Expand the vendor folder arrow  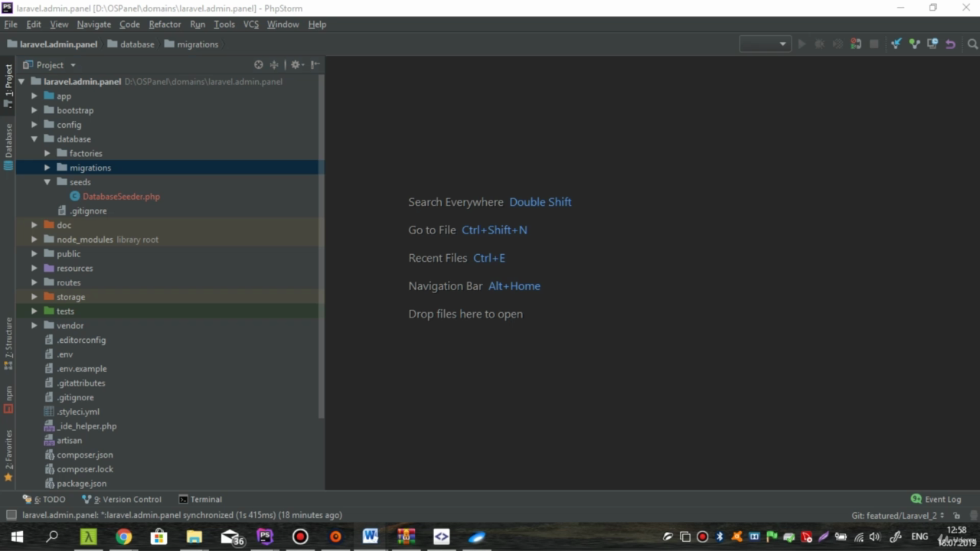pos(34,326)
